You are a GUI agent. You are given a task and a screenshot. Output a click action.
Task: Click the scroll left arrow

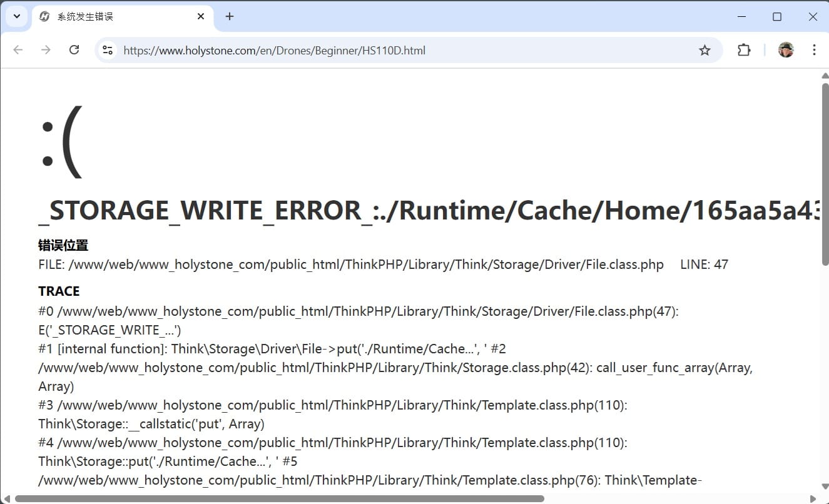7,499
